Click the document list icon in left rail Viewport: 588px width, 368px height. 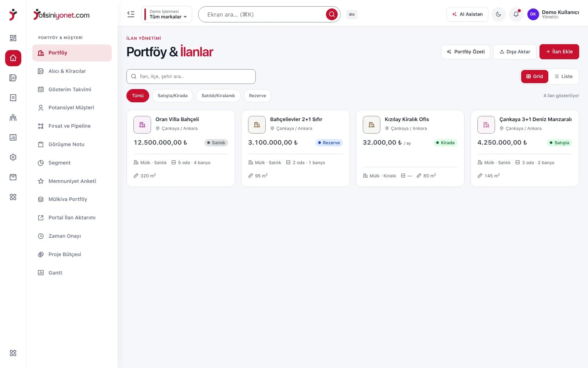tap(13, 98)
